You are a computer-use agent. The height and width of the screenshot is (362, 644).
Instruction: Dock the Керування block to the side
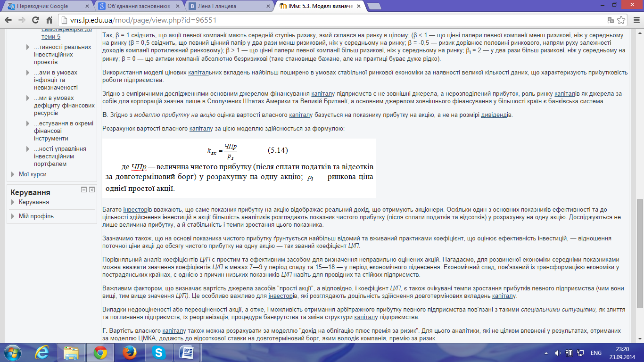(92, 189)
